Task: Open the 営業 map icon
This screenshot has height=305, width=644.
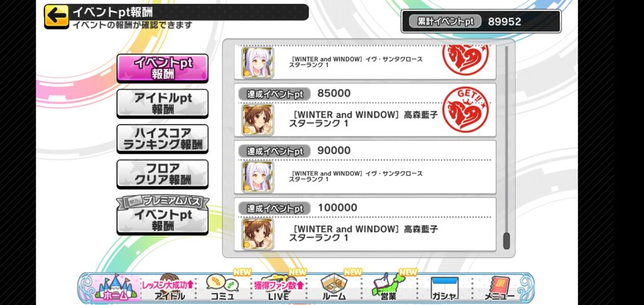Action: tap(389, 287)
